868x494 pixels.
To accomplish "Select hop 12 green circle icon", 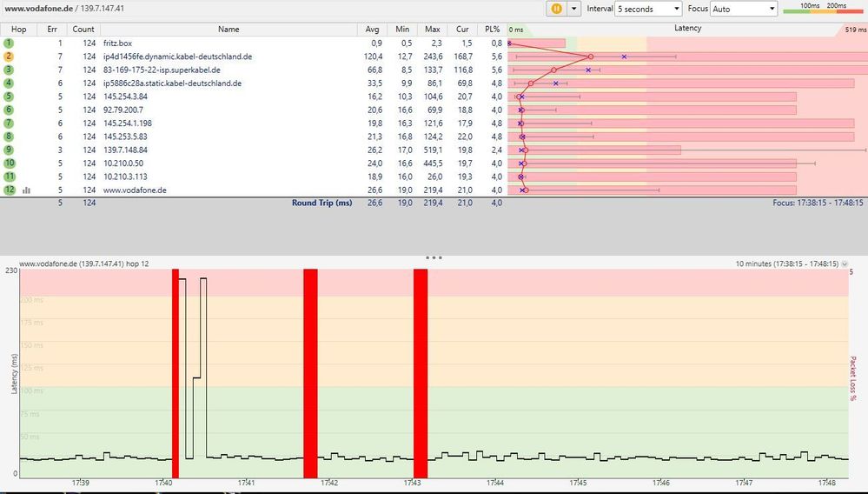I will (x=10, y=190).
